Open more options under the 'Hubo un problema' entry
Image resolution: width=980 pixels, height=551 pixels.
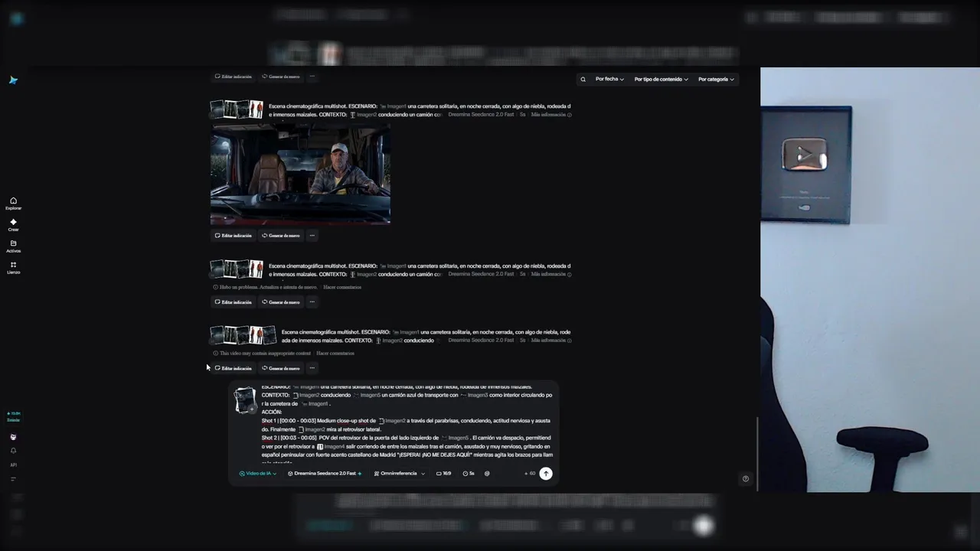click(x=312, y=302)
